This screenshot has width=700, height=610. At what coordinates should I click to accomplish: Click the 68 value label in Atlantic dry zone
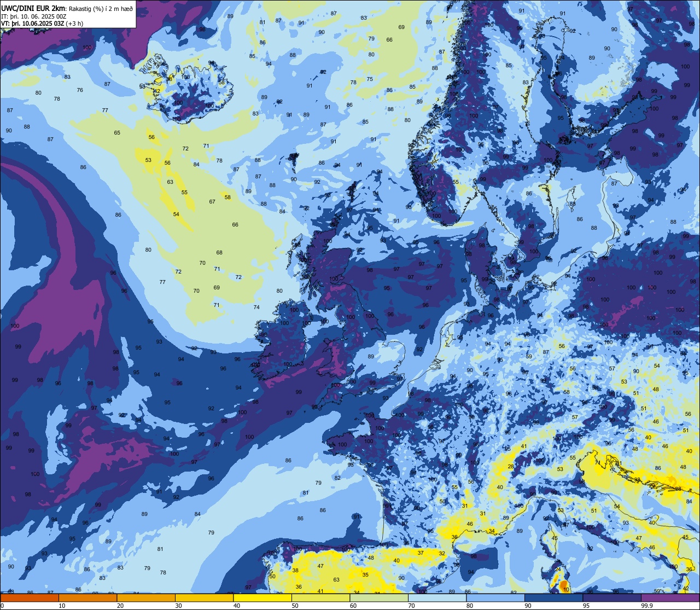tap(219, 253)
